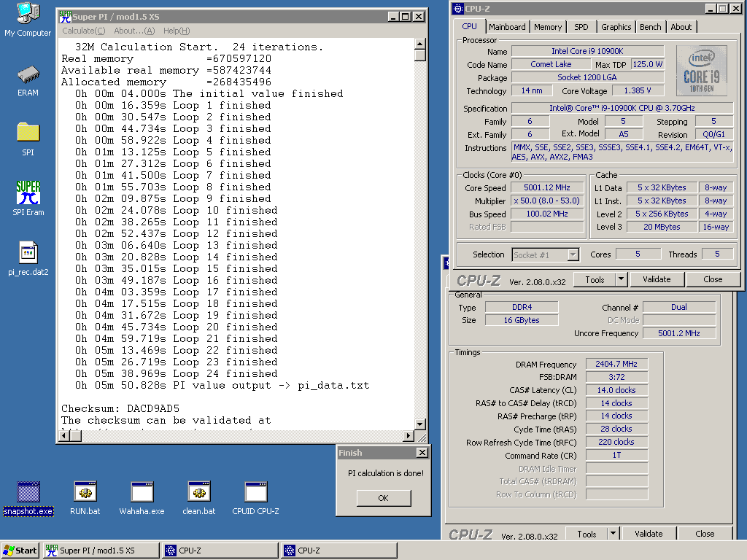The height and width of the screenshot is (560, 747).
Task: Click the Uncore Frequency 5001.2 MHz value
Action: click(x=679, y=333)
